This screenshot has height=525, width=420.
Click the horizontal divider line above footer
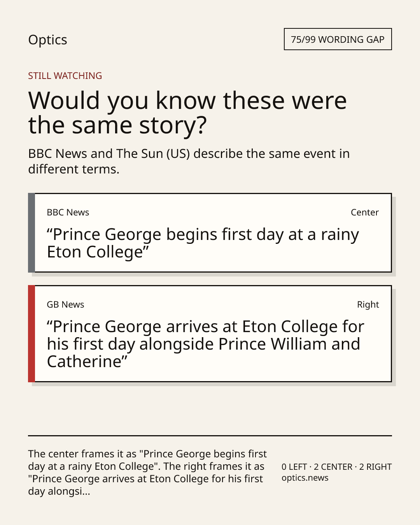[210, 436]
